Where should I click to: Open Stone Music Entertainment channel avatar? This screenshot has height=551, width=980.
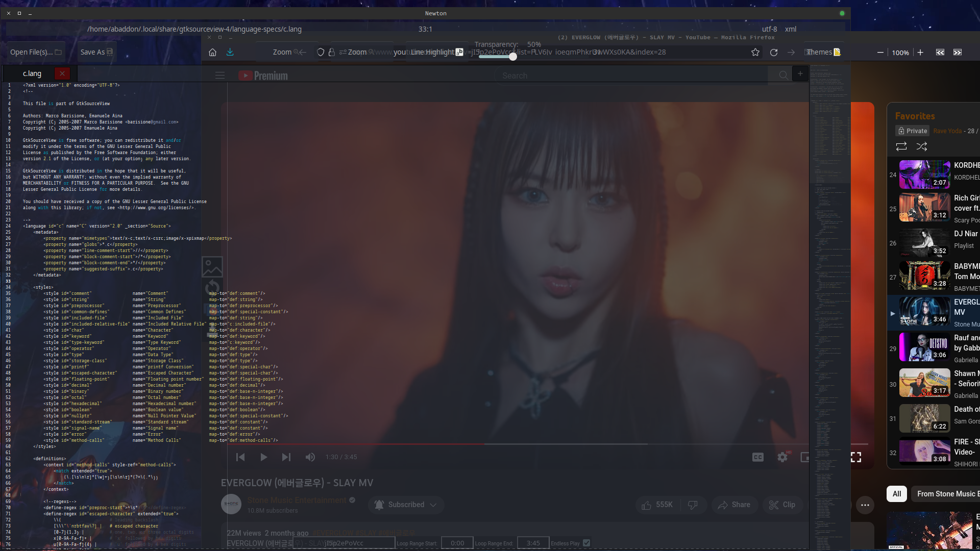pos(231,504)
